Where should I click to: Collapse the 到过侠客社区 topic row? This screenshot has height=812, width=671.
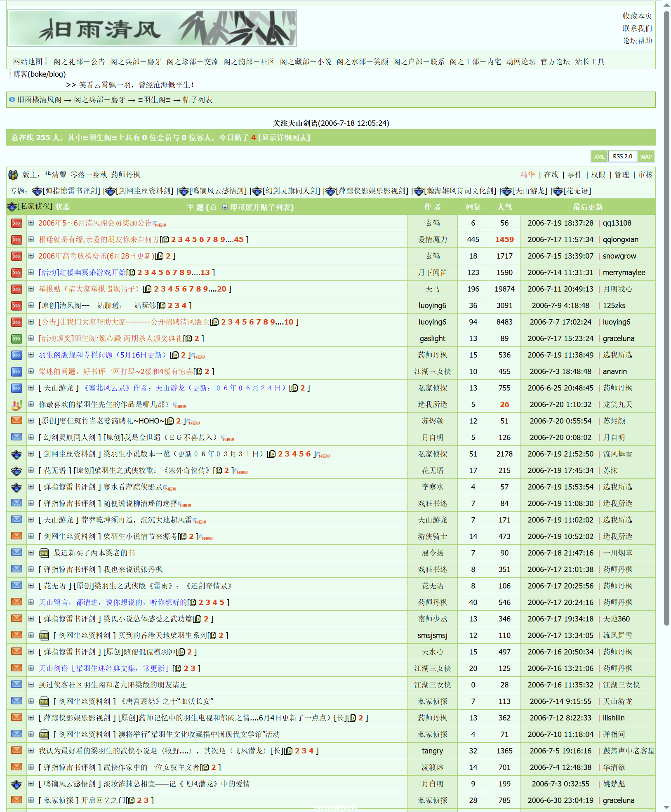[x=31, y=685]
